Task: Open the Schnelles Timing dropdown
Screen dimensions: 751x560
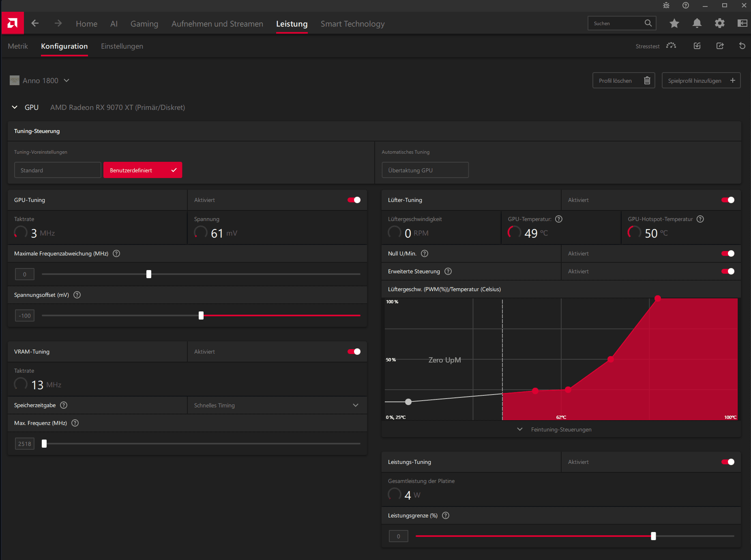Action: click(277, 405)
